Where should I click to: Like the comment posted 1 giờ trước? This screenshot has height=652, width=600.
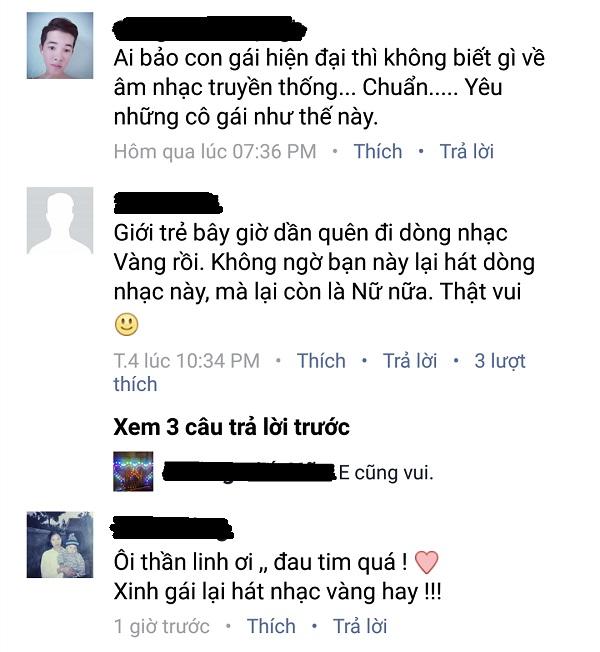tap(271, 626)
